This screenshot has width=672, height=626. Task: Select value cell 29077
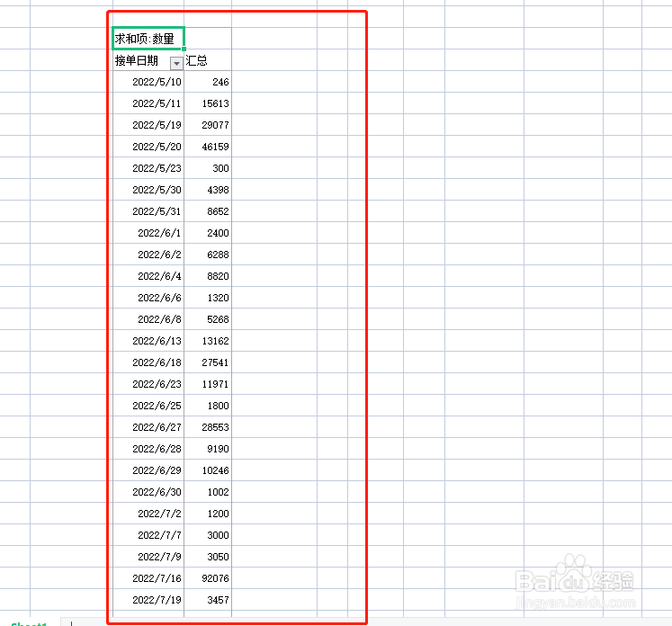point(208,125)
